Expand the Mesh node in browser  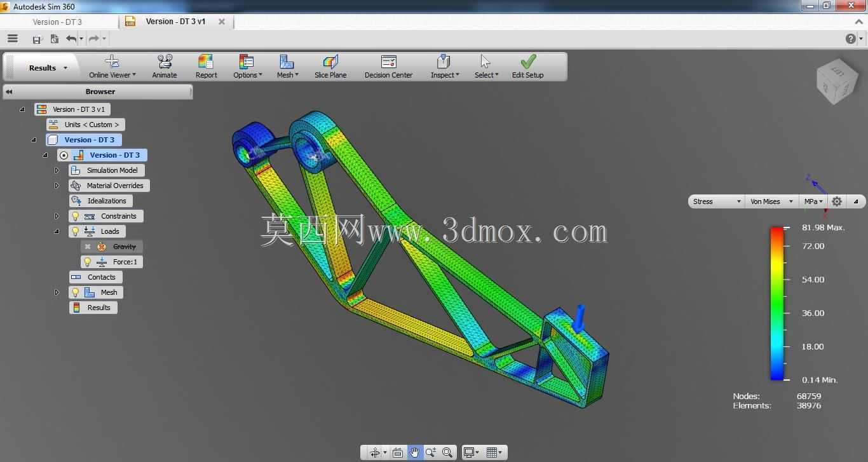57,292
